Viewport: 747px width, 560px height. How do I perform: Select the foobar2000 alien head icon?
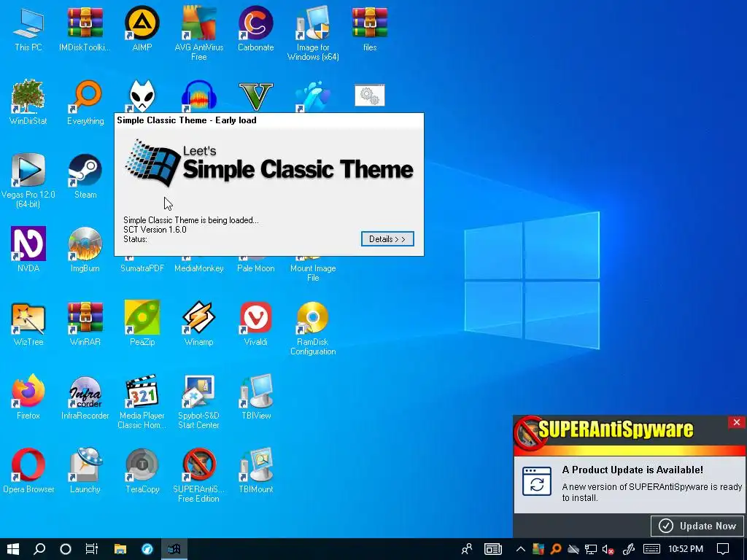coord(142,96)
